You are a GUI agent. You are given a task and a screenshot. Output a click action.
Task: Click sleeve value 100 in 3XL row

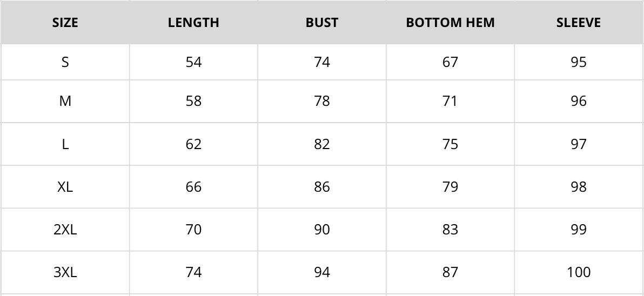[x=579, y=272]
